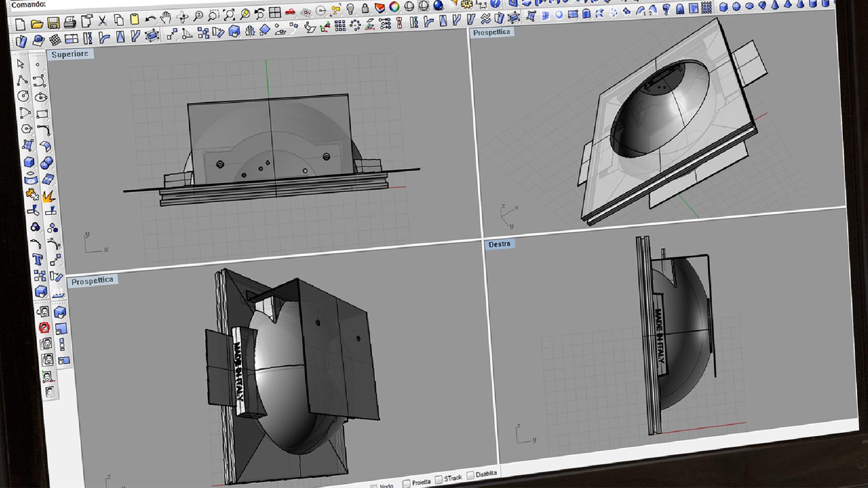Select the arrow pointer tool in sidebar
Viewport: 868px width, 488px height.
pyautogui.click(x=20, y=64)
